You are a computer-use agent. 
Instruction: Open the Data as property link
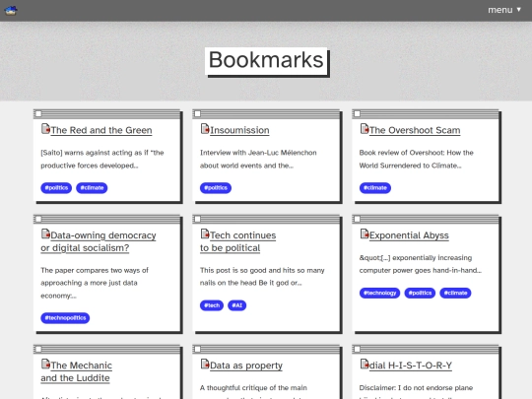click(246, 366)
